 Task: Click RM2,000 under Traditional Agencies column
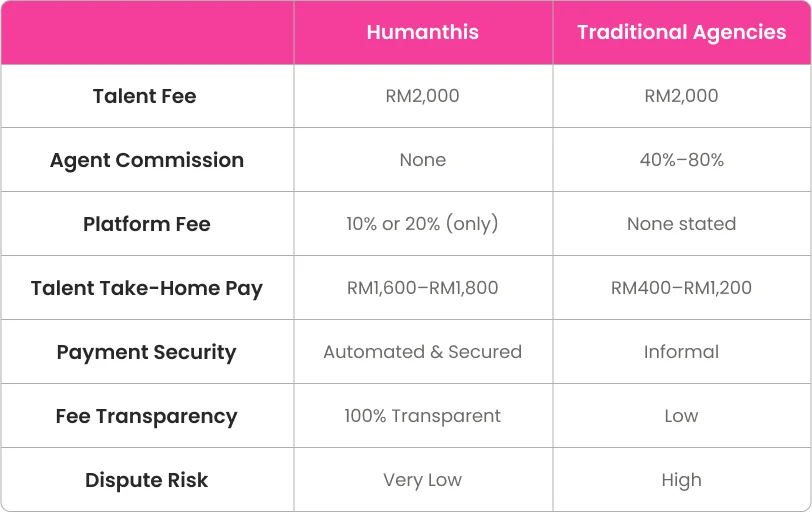[x=681, y=96]
